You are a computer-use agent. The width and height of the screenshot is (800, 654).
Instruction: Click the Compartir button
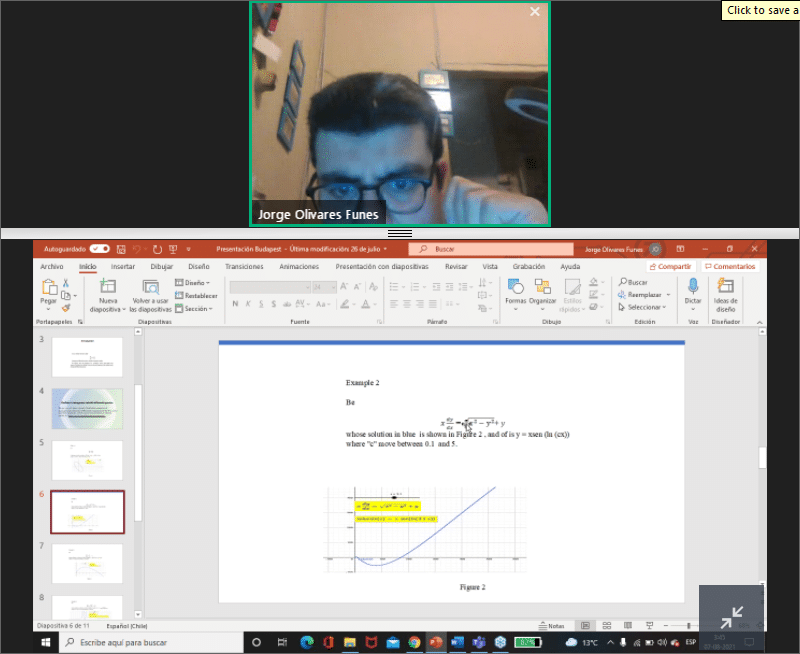pos(671,267)
